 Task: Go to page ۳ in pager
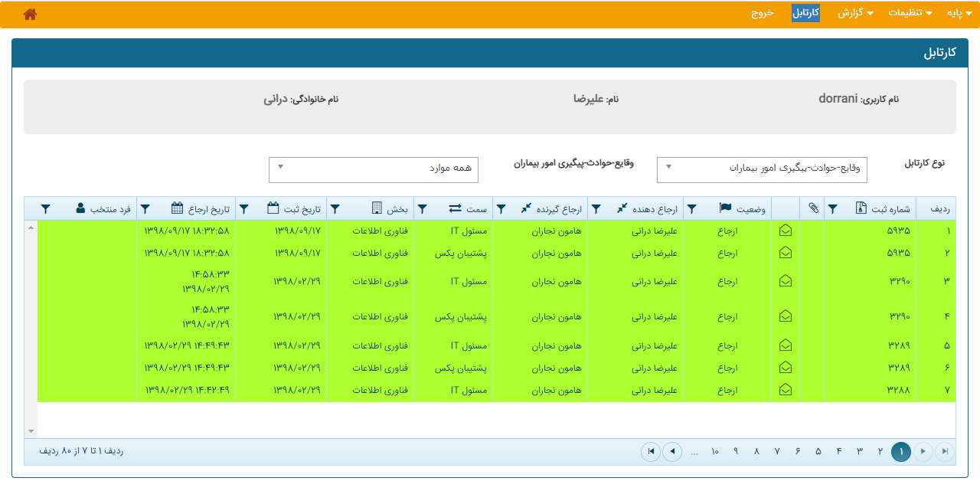point(860,452)
